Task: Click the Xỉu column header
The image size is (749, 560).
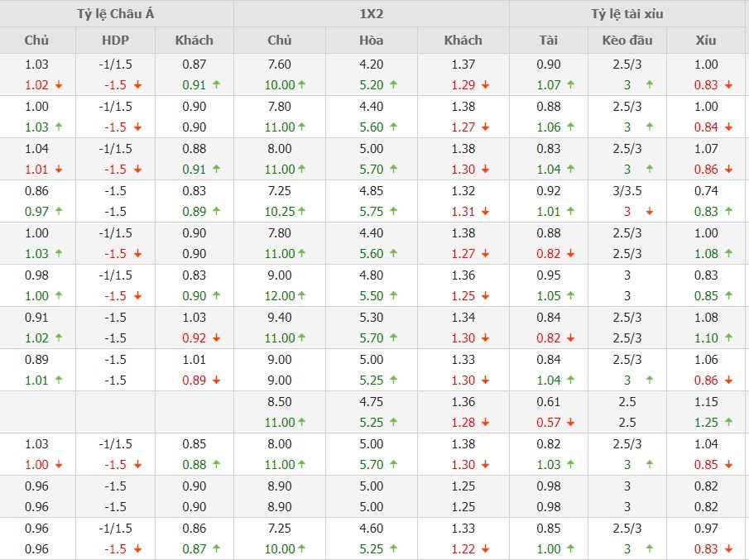Action: (706, 40)
